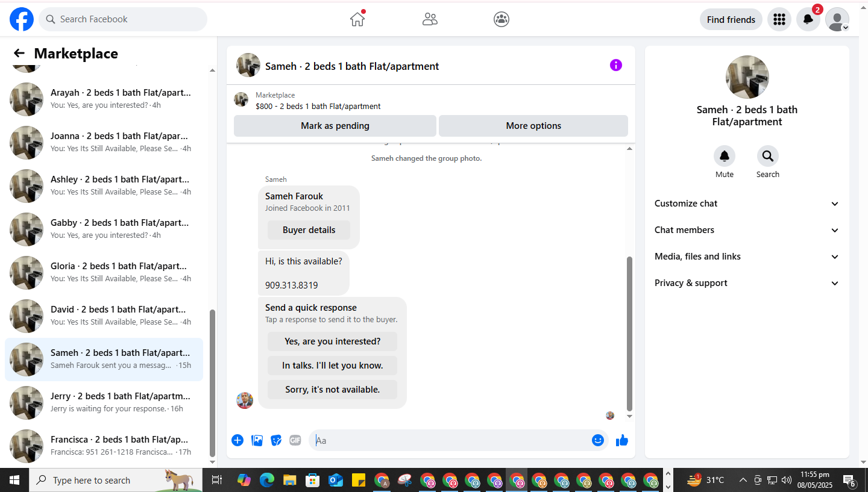Open More options for listing
The image size is (868, 492).
click(x=533, y=126)
